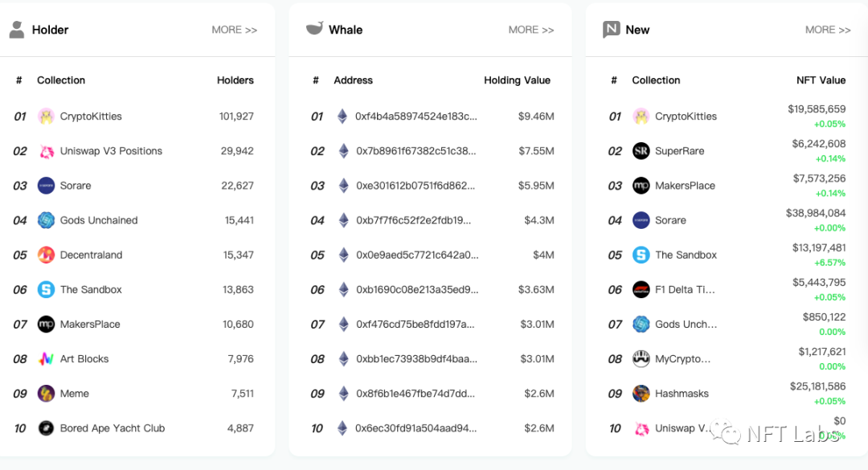Click NFT value $38,984,084

pos(816,213)
